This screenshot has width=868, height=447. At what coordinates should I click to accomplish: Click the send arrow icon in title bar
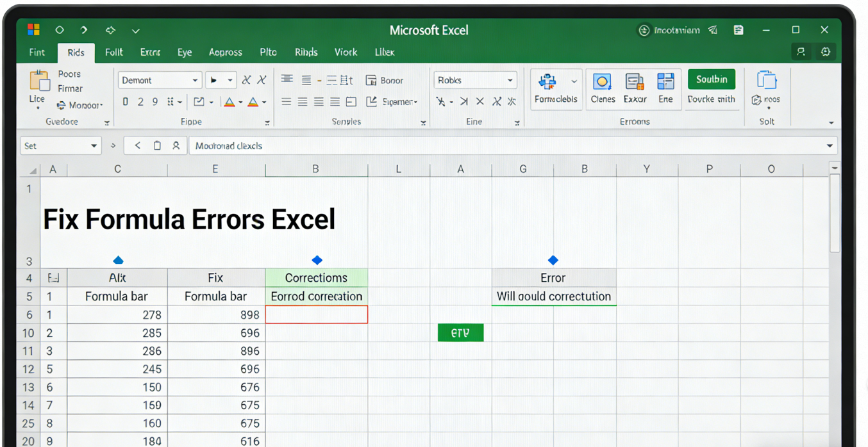(713, 30)
